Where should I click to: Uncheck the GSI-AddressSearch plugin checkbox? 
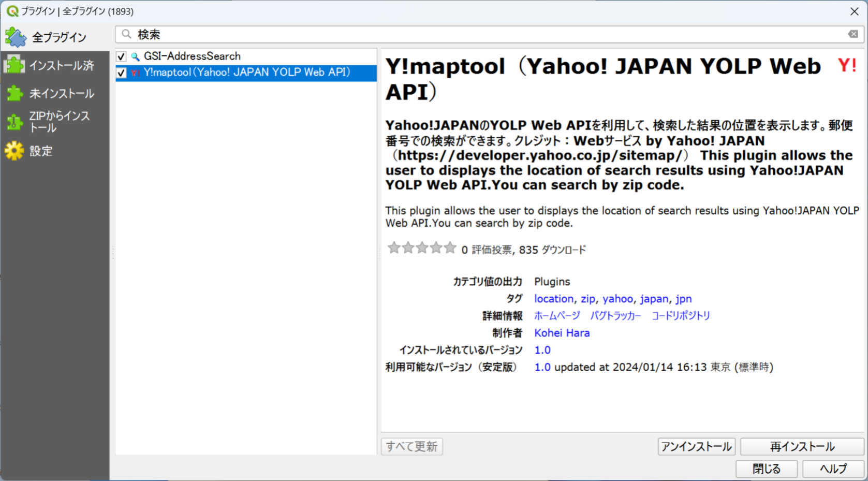[x=121, y=56]
